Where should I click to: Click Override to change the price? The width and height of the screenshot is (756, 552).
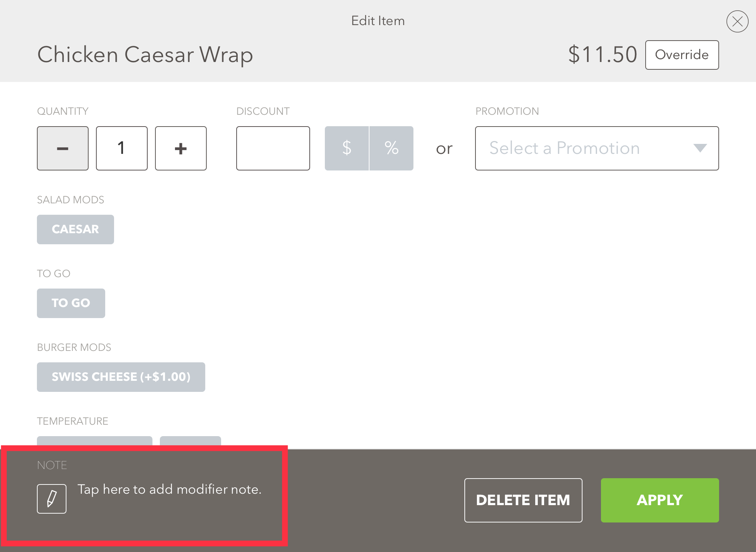pyautogui.click(x=682, y=55)
